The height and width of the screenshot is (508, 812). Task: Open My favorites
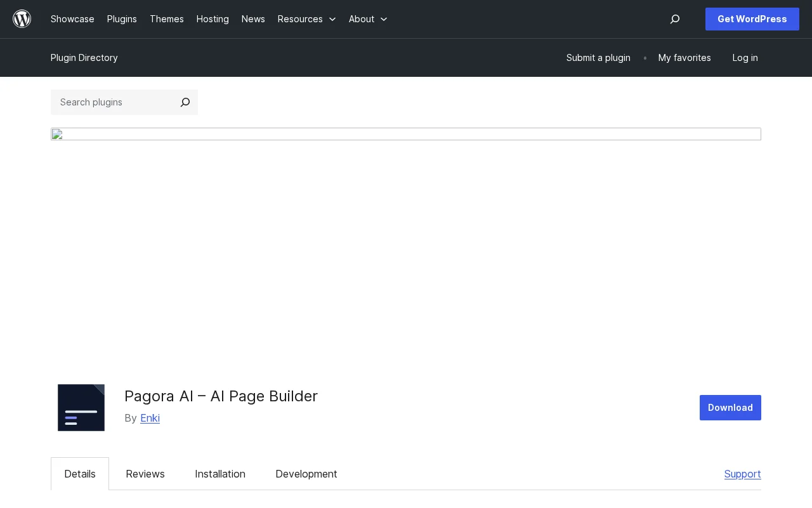684,58
